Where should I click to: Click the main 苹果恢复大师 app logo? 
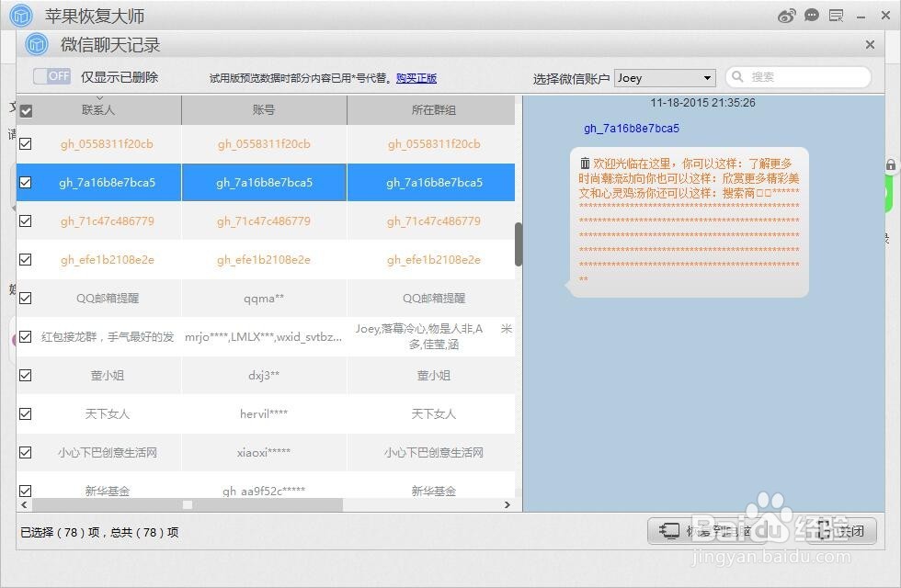pos(21,16)
